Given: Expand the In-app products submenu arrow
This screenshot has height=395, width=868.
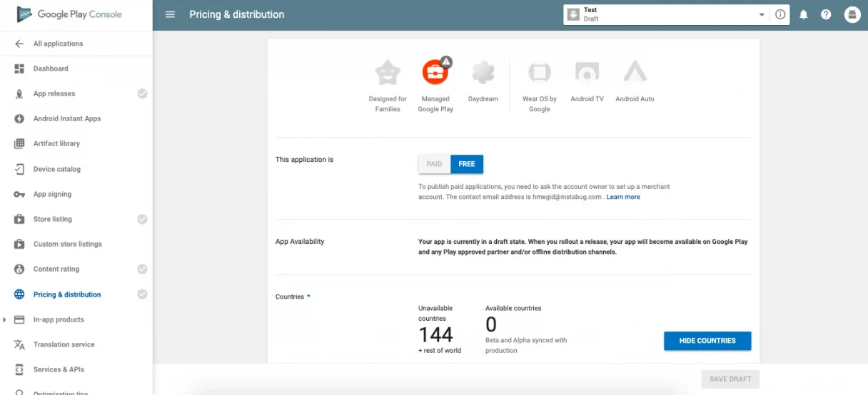Looking at the screenshot, I should (5, 319).
